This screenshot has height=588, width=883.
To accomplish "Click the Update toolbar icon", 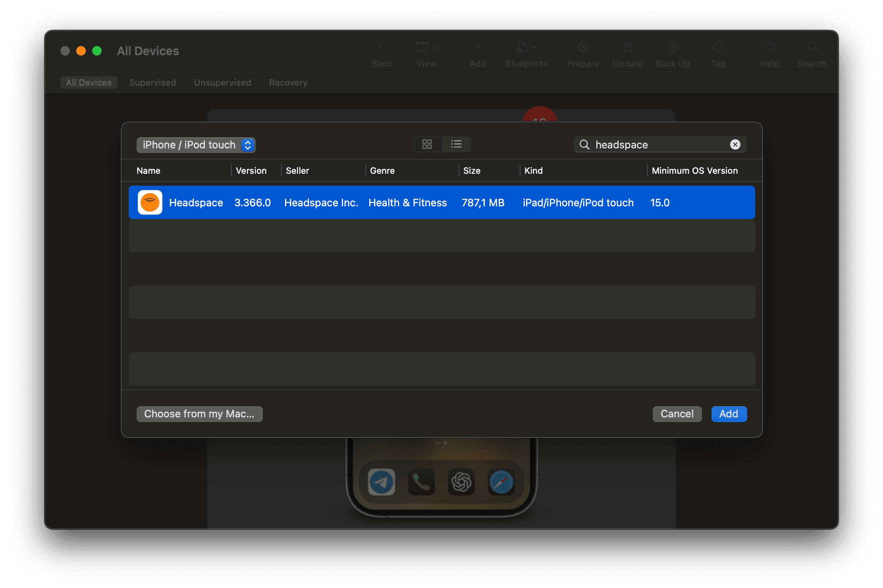I will click(x=628, y=47).
